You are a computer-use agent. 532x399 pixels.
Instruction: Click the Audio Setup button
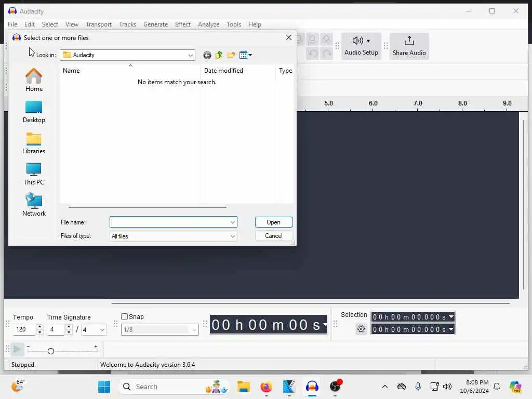coord(361,46)
